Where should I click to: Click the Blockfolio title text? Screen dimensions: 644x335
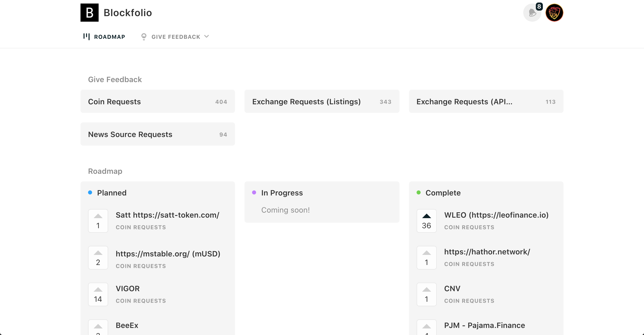(128, 13)
